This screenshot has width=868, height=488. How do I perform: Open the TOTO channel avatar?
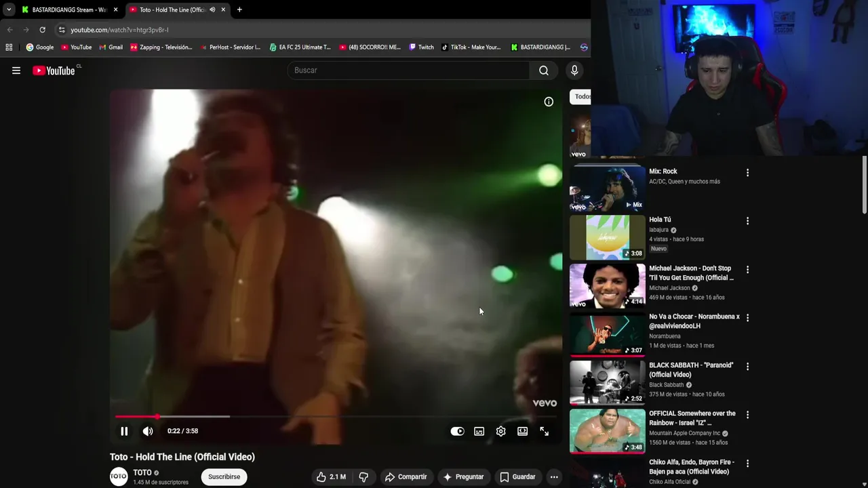pyautogui.click(x=119, y=476)
